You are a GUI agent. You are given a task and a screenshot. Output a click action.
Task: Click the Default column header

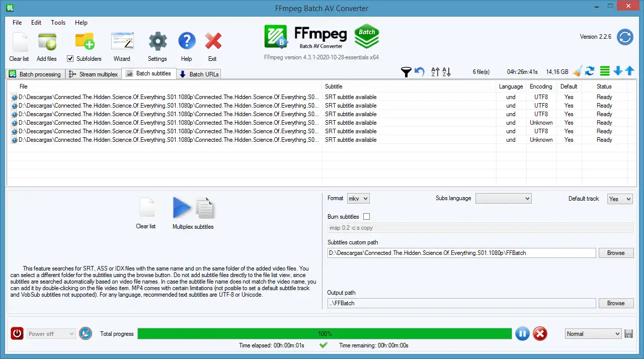coord(569,86)
